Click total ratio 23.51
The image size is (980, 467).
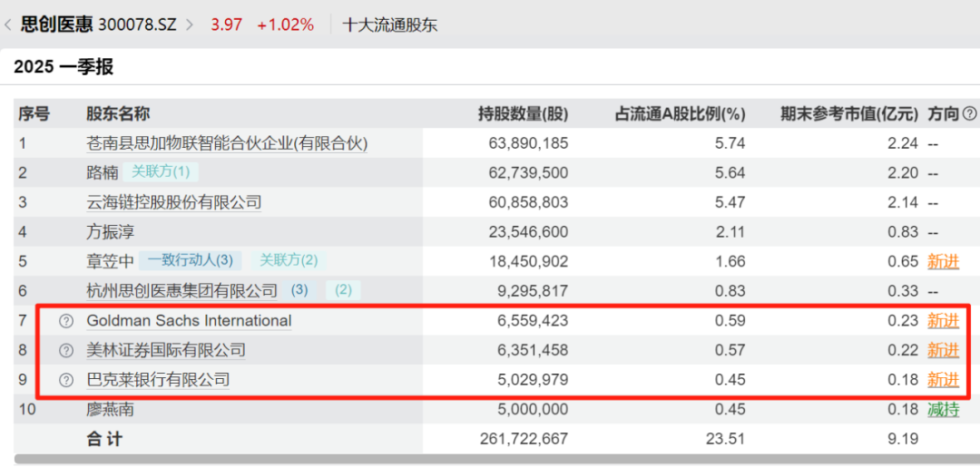[727, 439]
